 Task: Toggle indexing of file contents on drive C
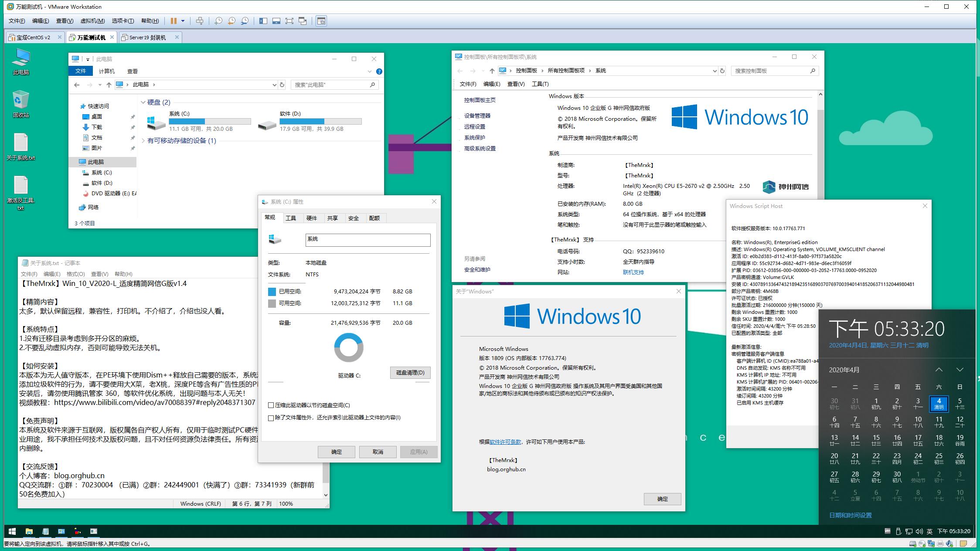(271, 418)
